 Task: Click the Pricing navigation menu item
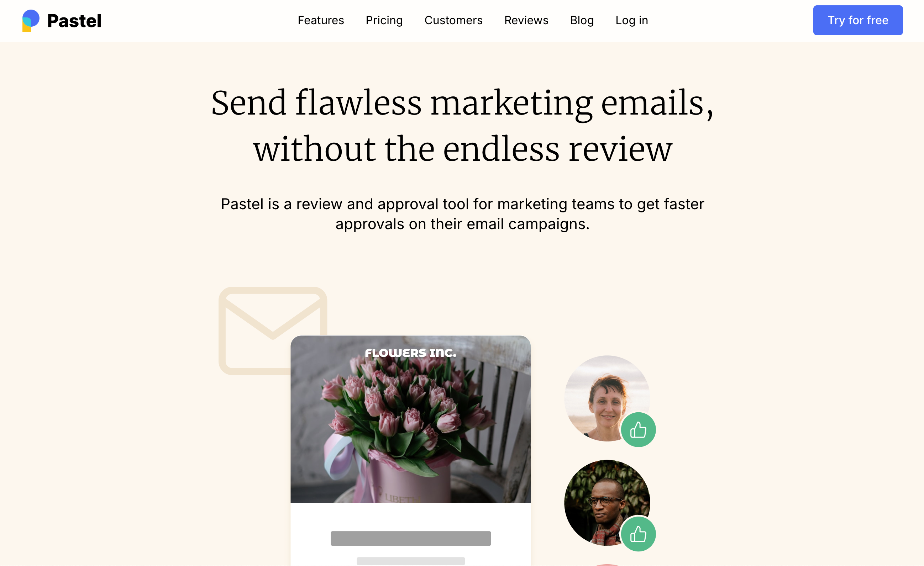tap(384, 20)
